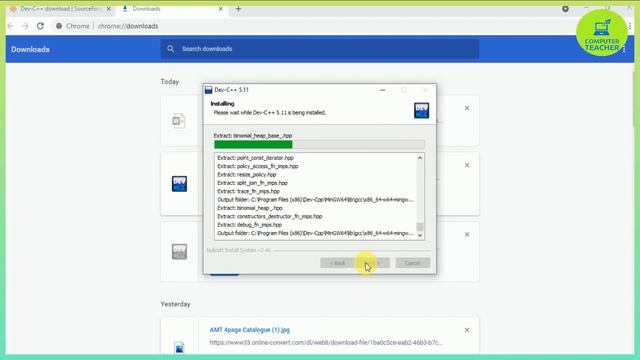
Task: Click the greyed Dev-C++ icon in downloads list
Action: (179, 251)
